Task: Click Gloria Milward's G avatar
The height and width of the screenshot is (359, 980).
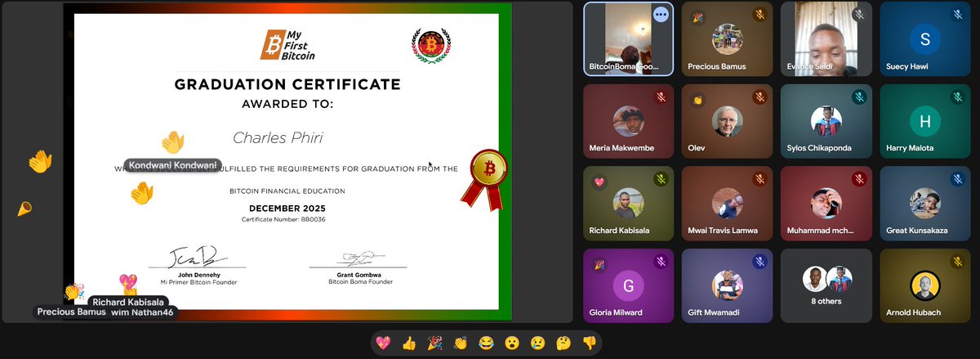Action: (628, 285)
